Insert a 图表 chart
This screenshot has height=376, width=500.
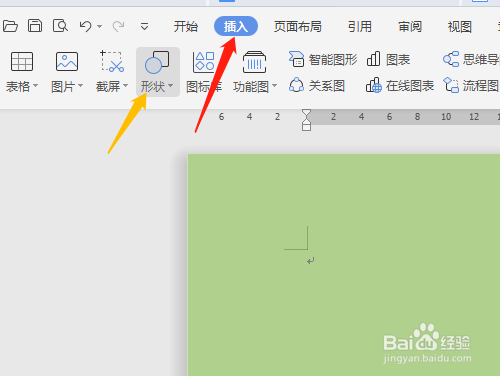[388, 60]
